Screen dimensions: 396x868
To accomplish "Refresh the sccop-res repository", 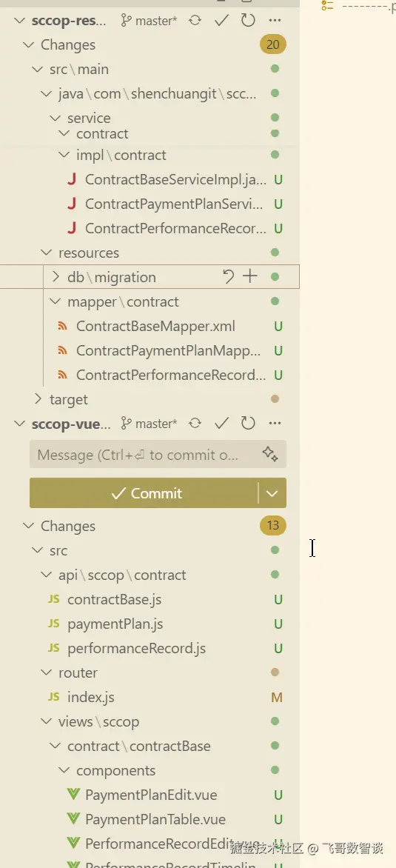I will pos(248,21).
